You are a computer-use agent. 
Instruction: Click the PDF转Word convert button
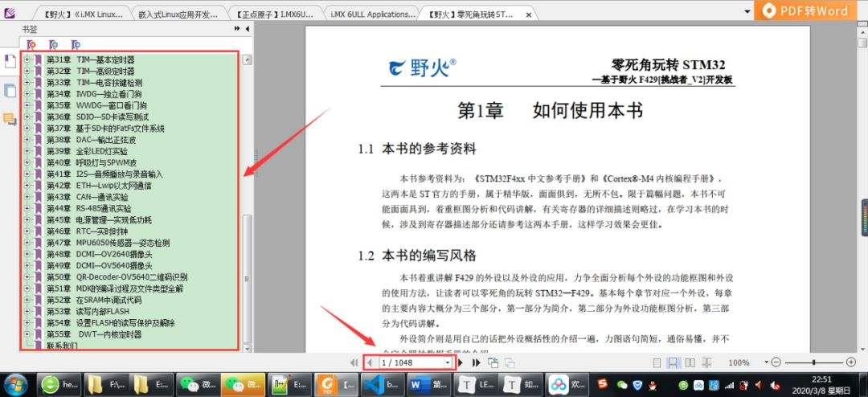pyautogui.click(x=807, y=10)
